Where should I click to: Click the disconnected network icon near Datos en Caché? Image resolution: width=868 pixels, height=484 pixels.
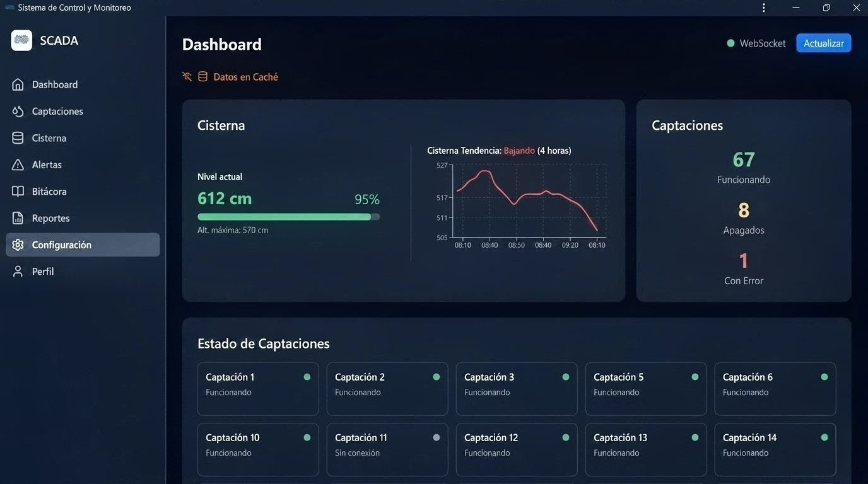click(187, 76)
